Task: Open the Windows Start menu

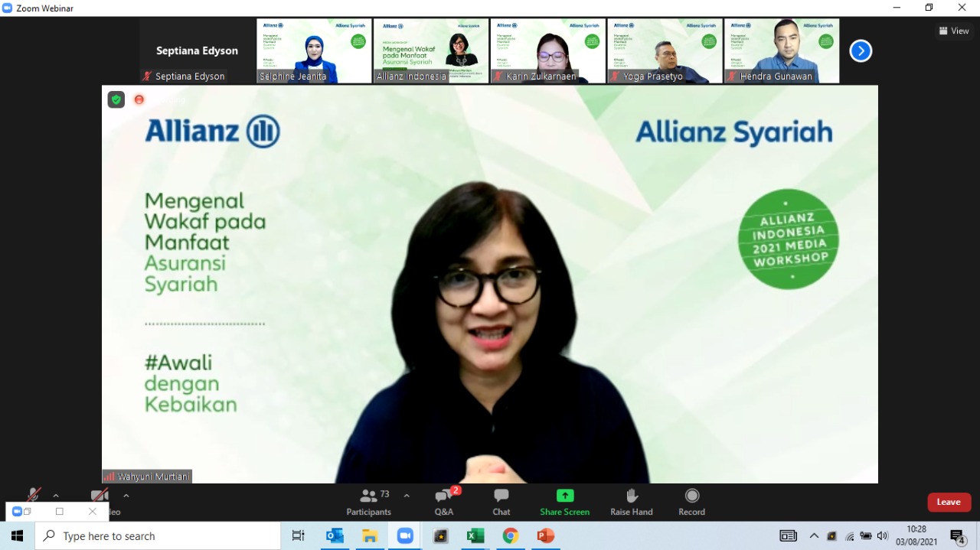Action: tap(17, 536)
